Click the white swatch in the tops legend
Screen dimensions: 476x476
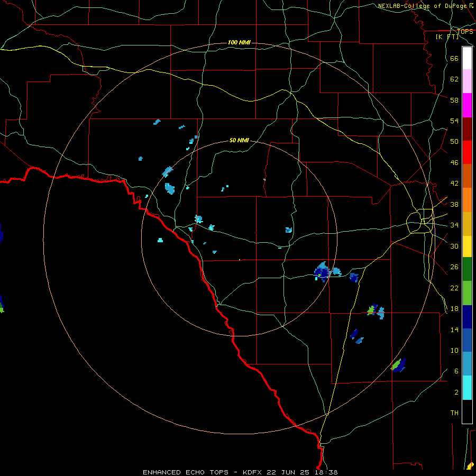(467, 58)
